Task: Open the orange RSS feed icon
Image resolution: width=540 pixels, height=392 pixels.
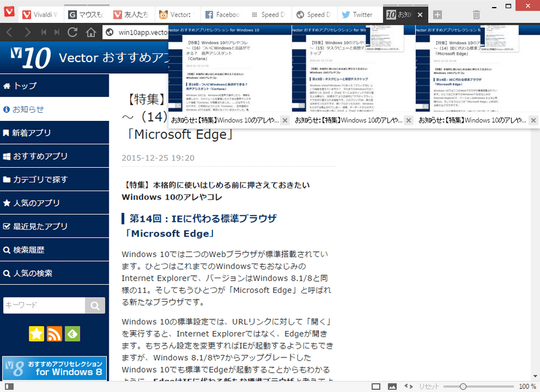Action: coord(55,333)
